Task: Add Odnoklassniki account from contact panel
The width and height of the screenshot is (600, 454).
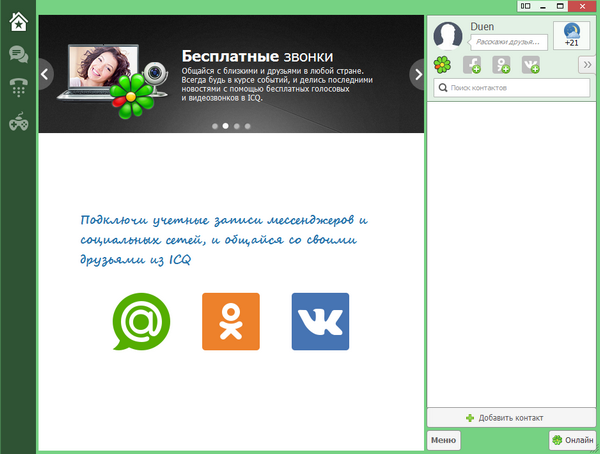Action: point(502,65)
